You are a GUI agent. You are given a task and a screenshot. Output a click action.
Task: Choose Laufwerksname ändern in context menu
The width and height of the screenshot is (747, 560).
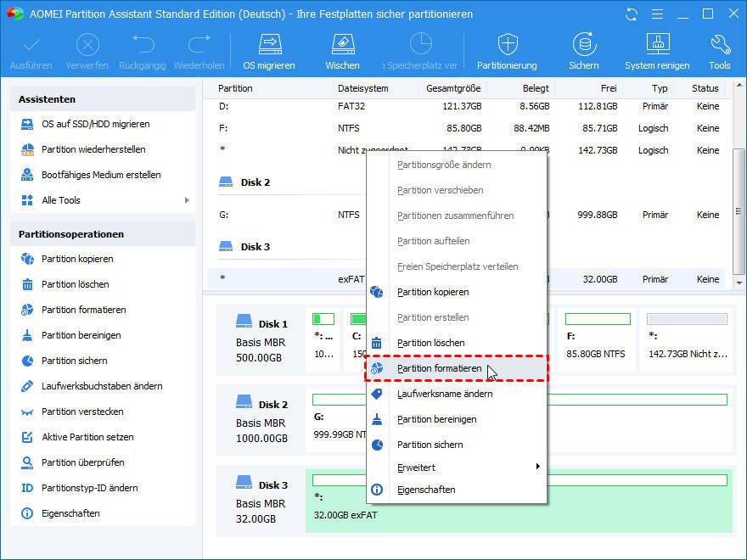point(457,394)
